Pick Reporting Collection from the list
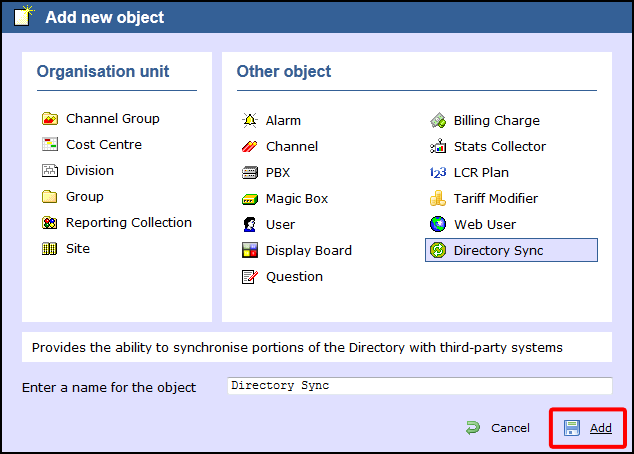 pyautogui.click(x=128, y=223)
